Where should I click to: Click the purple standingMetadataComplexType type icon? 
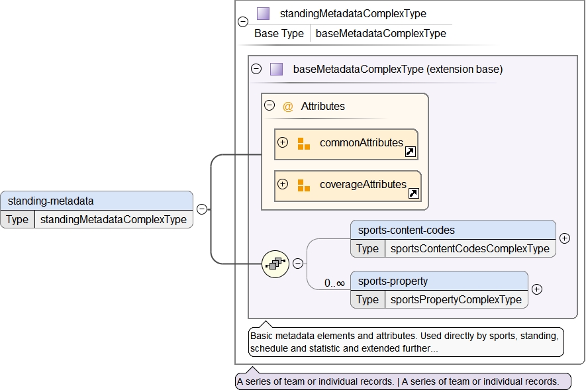pyautogui.click(x=264, y=13)
